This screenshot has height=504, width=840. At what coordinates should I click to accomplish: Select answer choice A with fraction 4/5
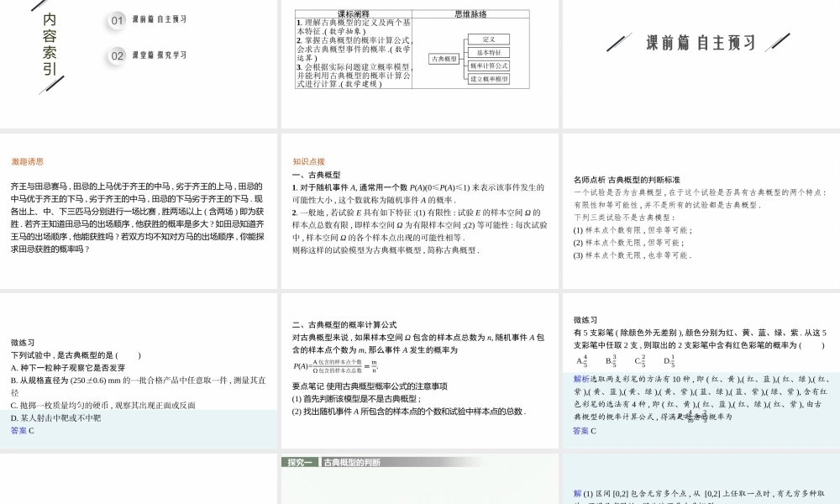(581, 360)
